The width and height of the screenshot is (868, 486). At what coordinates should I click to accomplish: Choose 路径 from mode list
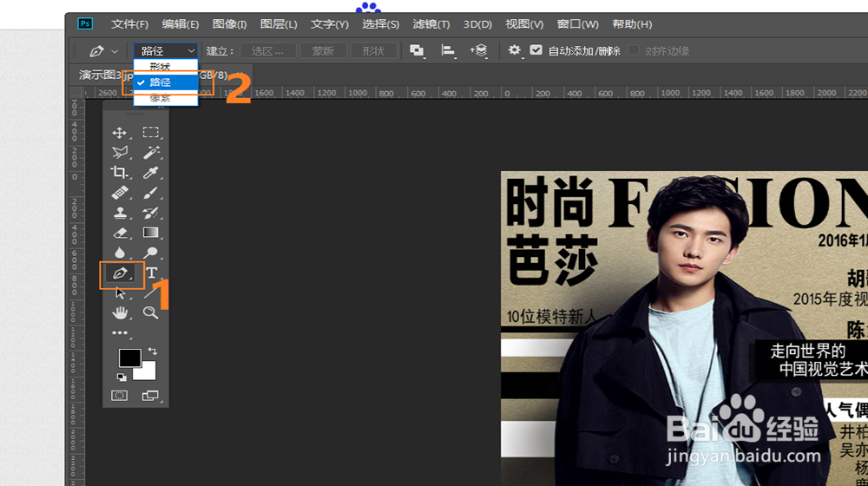click(x=166, y=82)
